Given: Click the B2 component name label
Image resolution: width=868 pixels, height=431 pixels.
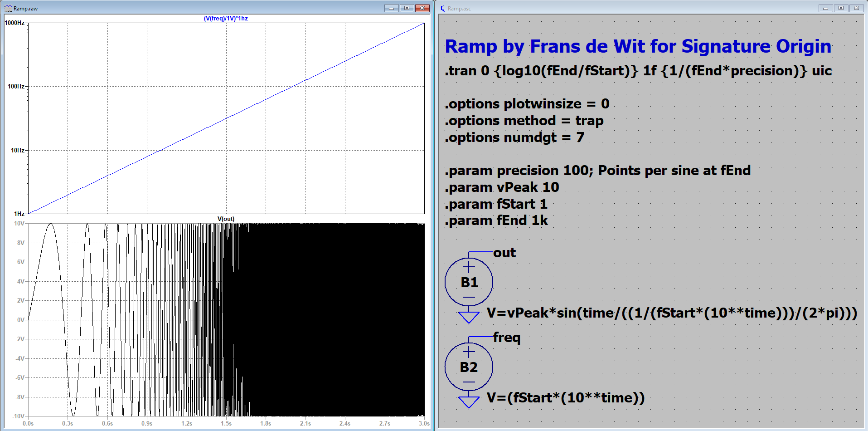Looking at the screenshot, I should (469, 367).
